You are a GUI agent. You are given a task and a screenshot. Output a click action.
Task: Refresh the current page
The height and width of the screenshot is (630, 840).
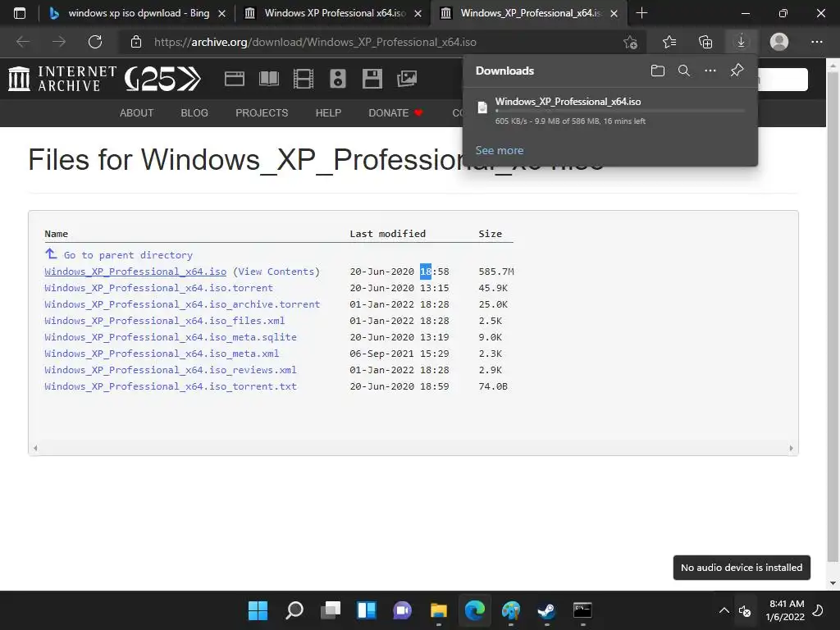95,42
